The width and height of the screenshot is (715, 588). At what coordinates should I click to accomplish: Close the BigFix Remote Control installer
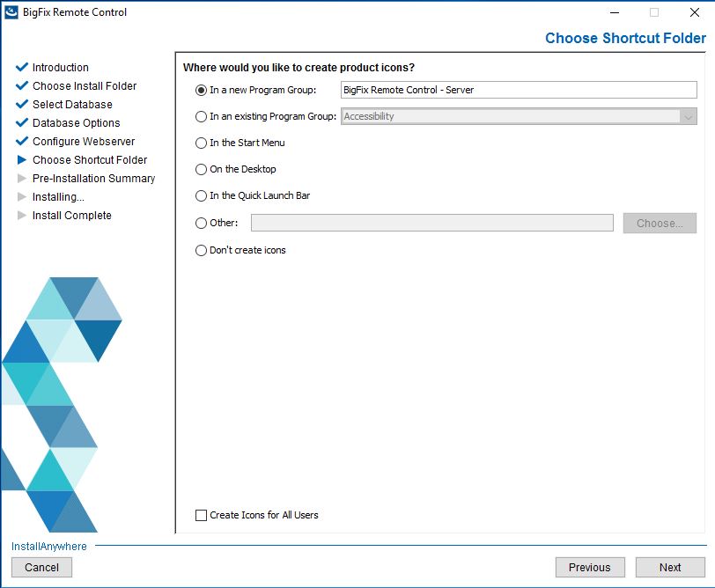point(695,12)
